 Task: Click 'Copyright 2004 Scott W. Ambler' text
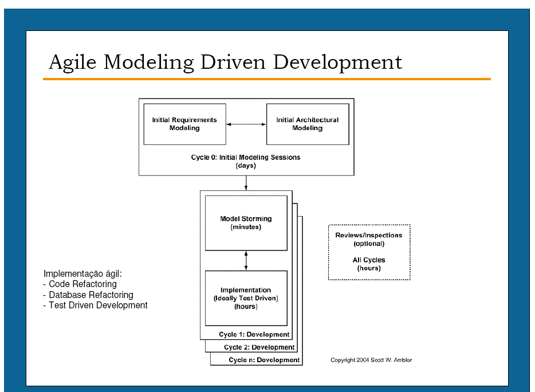[x=371, y=360]
